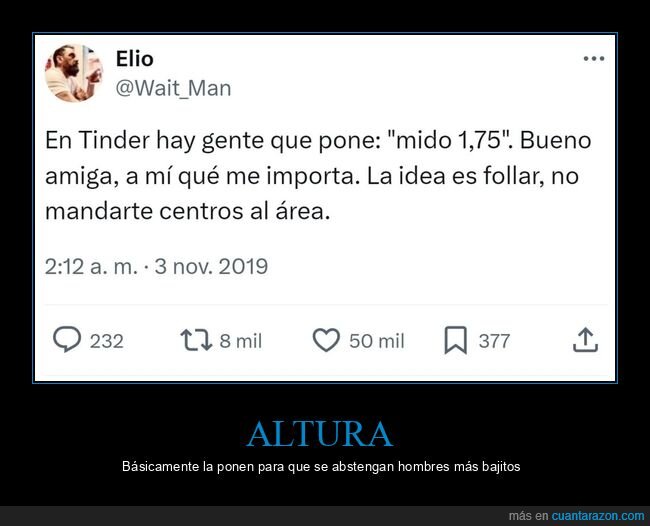The image size is (650, 526).
Task: Click the 50 mil likes count
Action: (376, 341)
